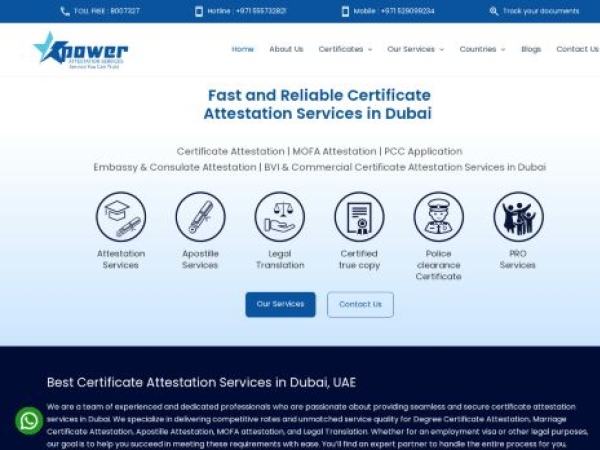Click the Hotline mobile phone icon

click(x=199, y=11)
